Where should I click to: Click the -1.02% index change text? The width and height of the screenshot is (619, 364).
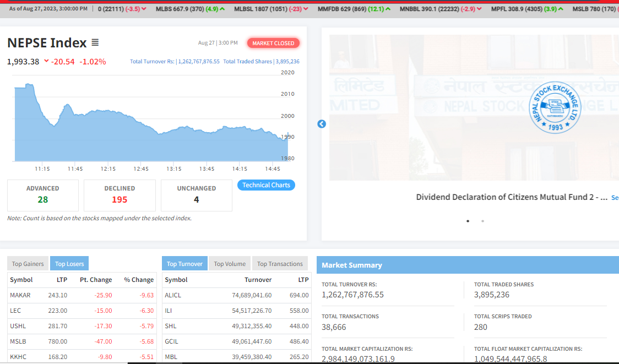coord(93,62)
